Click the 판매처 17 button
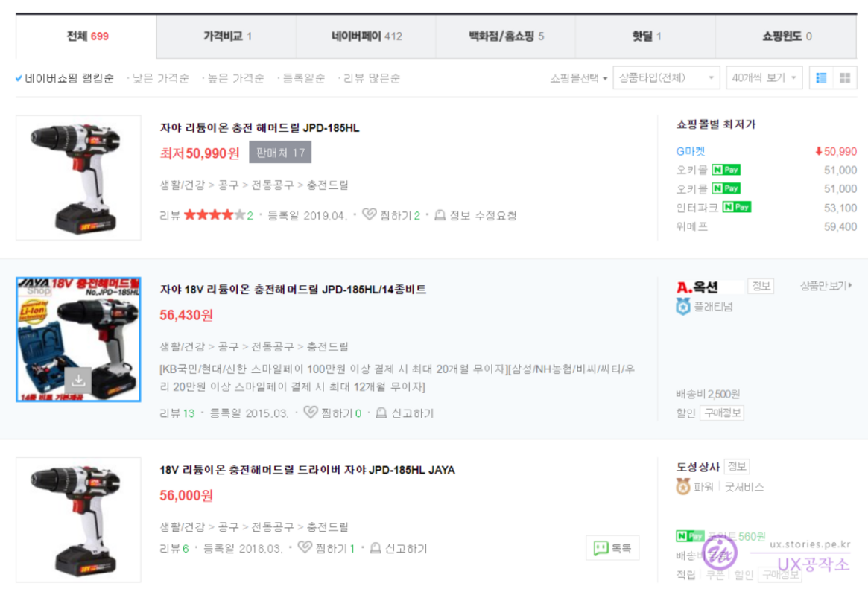This screenshot has width=868, height=589. pos(280,153)
